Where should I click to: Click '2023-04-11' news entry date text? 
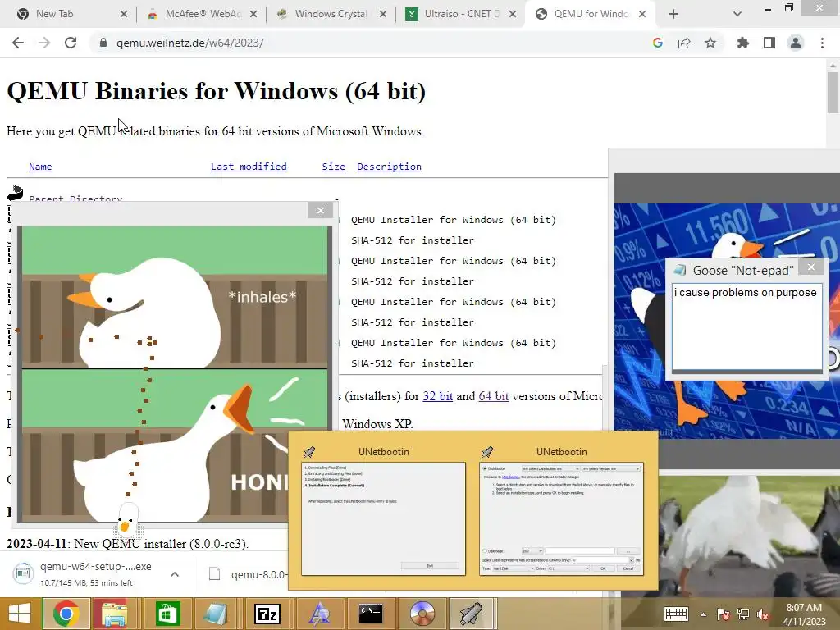36,543
